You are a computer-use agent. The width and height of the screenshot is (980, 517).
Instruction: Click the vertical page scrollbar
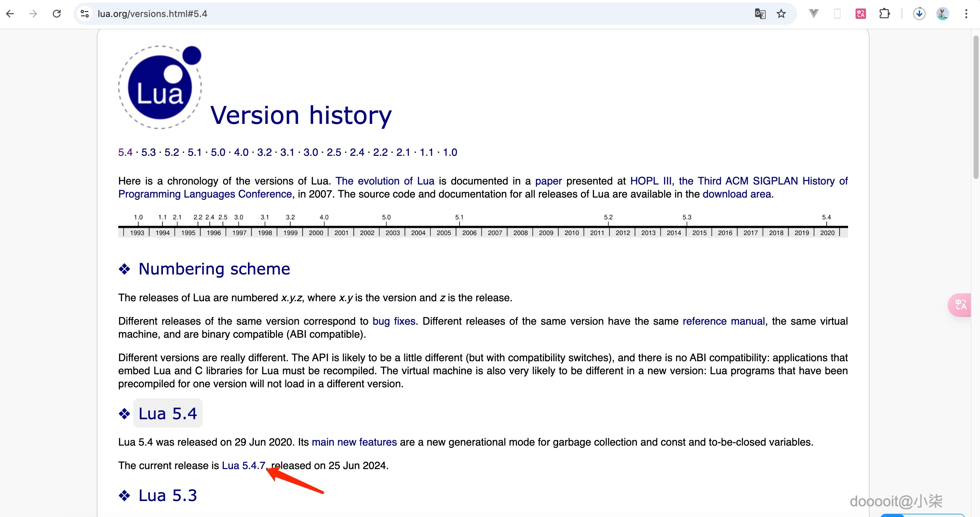[976, 107]
